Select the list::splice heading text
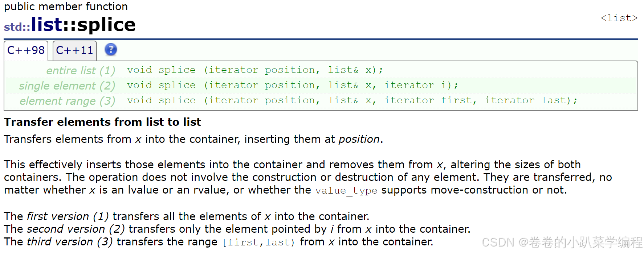 83,25
